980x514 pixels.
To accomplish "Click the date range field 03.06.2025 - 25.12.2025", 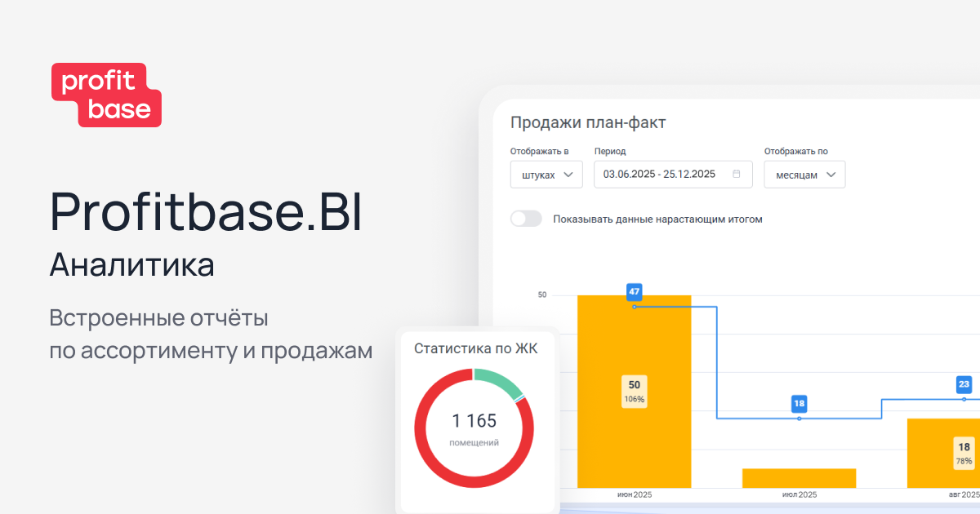I will coord(672,175).
